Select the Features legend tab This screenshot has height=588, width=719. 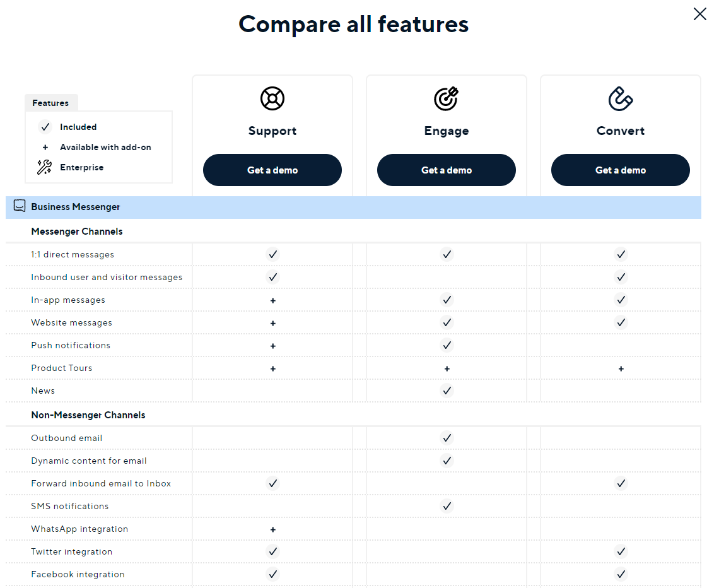pyautogui.click(x=51, y=103)
